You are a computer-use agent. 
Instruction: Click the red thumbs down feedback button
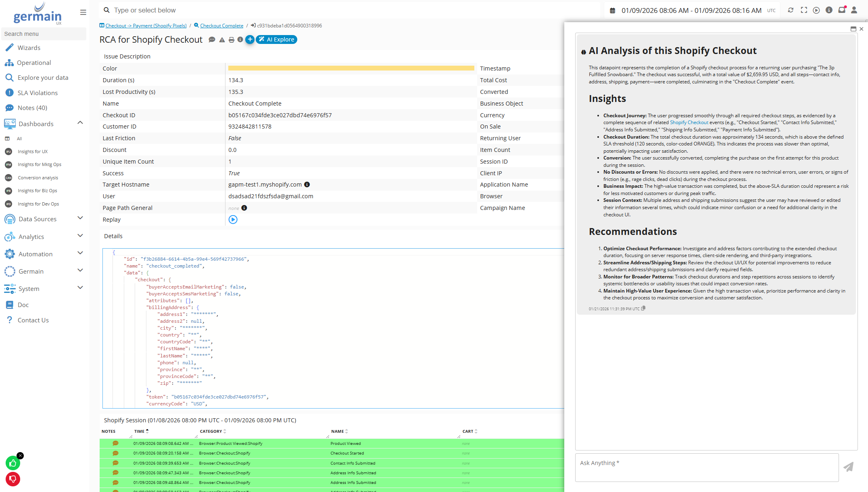click(13, 479)
